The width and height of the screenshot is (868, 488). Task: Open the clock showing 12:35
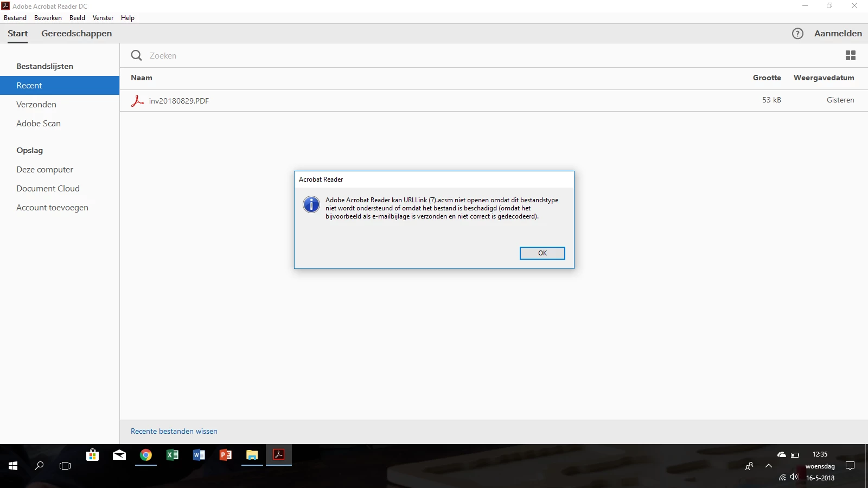coord(820,454)
